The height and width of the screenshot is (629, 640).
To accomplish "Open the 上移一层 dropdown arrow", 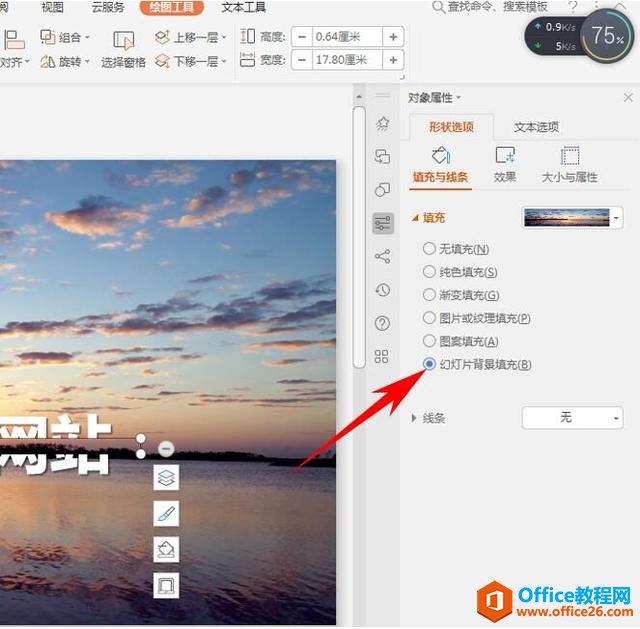I will point(224,38).
